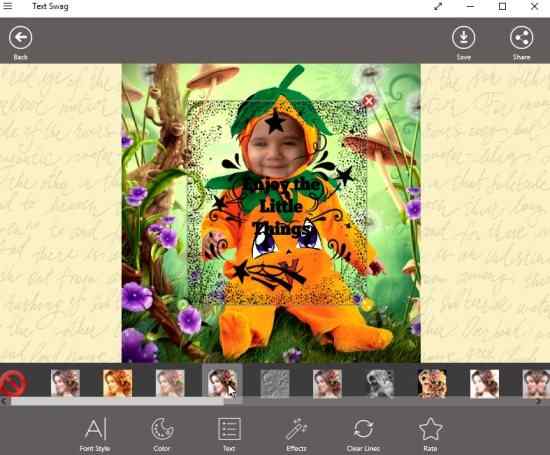This screenshot has height=455, width=550.
Task: Apply the black-and-white sketch effect thumbnail
Action: [x=380, y=383]
